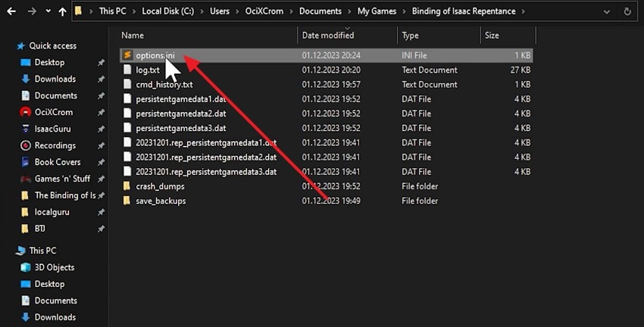Open the recent locations dropdown arrow
This screenshot has height=327, width=644.
[48, 11]
